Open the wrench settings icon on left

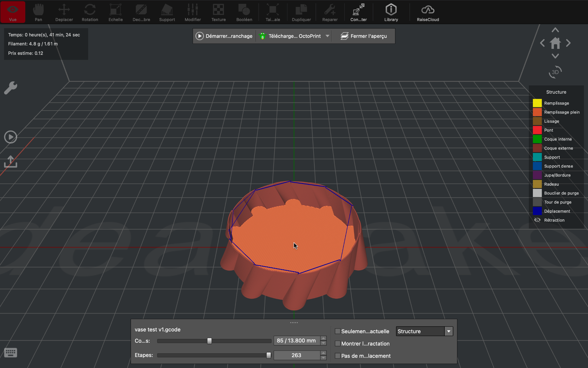[11, 88]
